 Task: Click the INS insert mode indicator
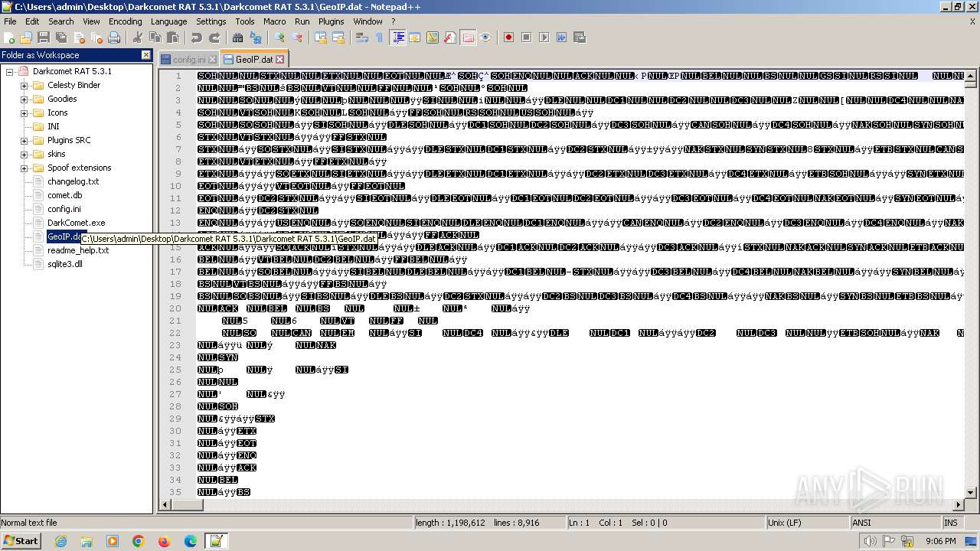(951, 523)
